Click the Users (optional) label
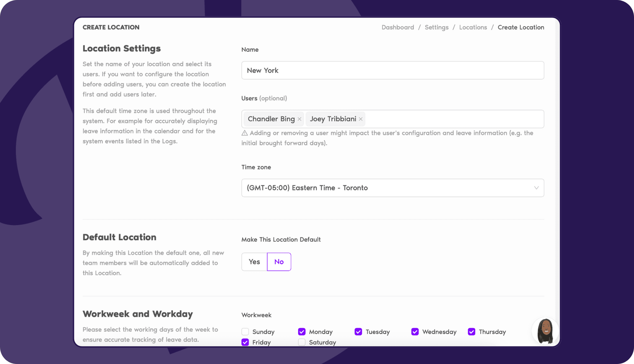The height and width of the screenshot is (364, 634). tap(264, 98)
